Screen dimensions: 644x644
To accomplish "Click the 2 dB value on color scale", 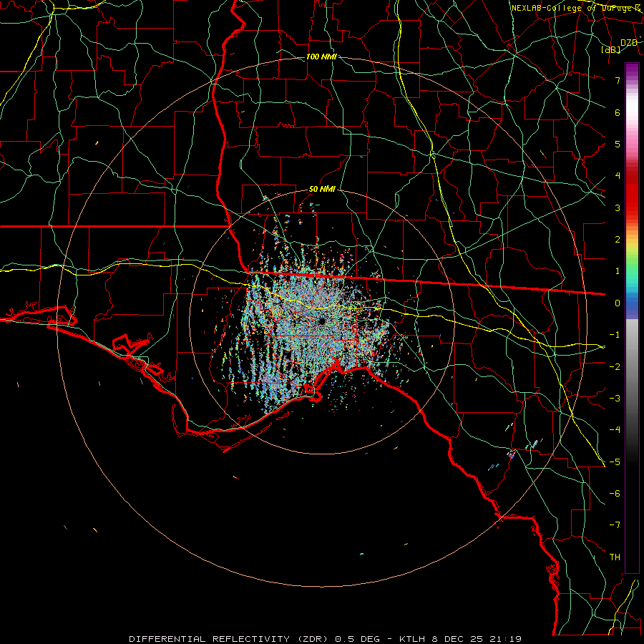I will click(618, 240).
